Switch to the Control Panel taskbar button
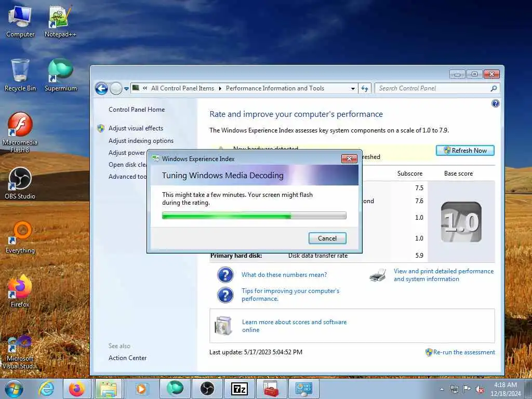Screen dimensions: 532x399 (303, 389)
